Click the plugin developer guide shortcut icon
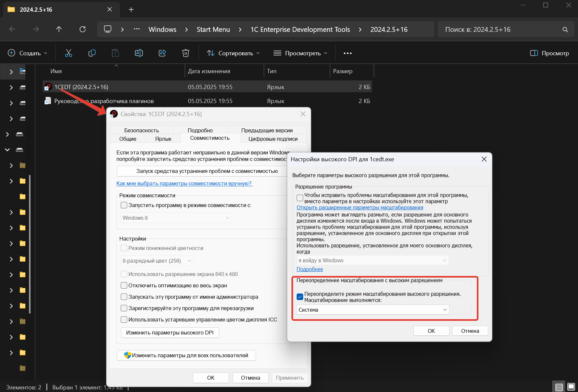 pos(48,101)
